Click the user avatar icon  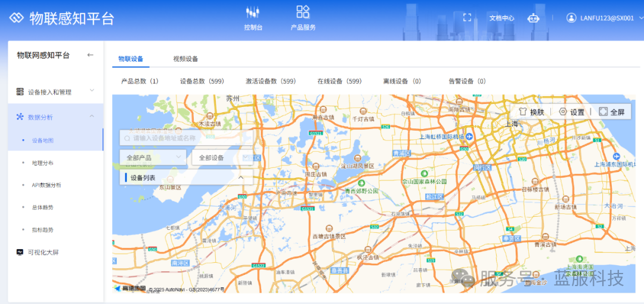(x=571, y=18)
